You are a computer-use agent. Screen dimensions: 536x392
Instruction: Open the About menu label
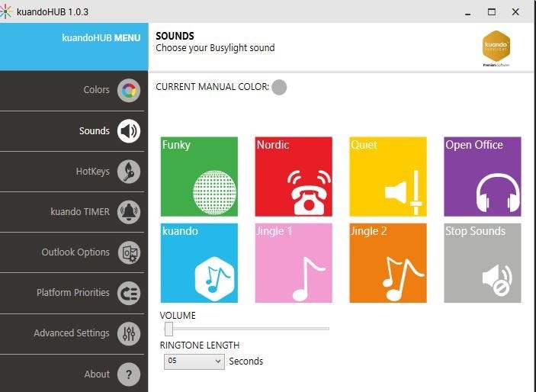point(97,374)
